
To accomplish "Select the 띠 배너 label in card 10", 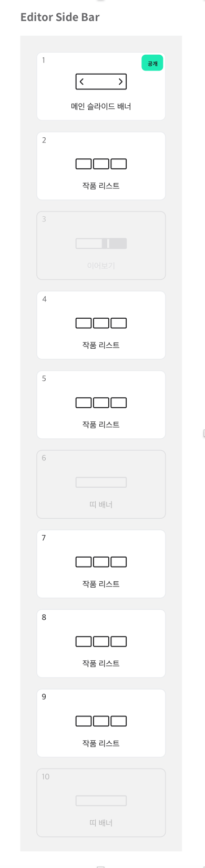I will (x=101, y=823).
